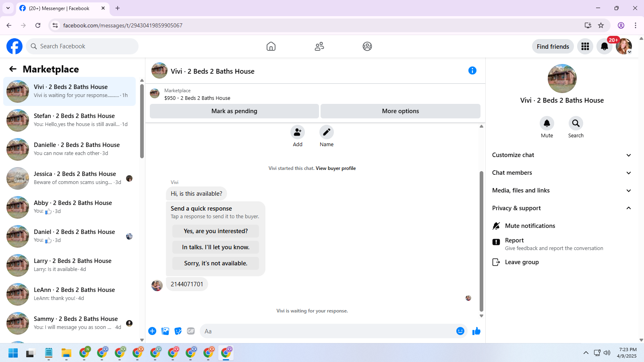Send quick reply Sorry, it's not available.

coord(215,263)
